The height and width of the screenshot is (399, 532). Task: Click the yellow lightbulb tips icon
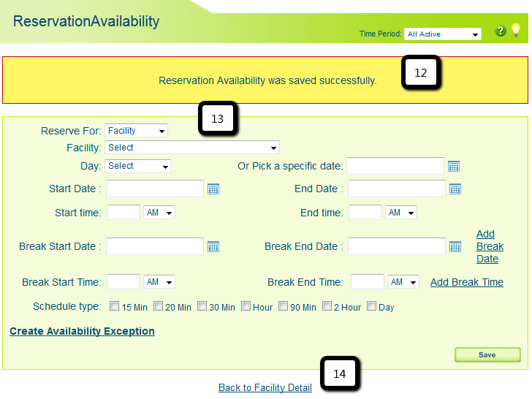(x=516, y=30)
